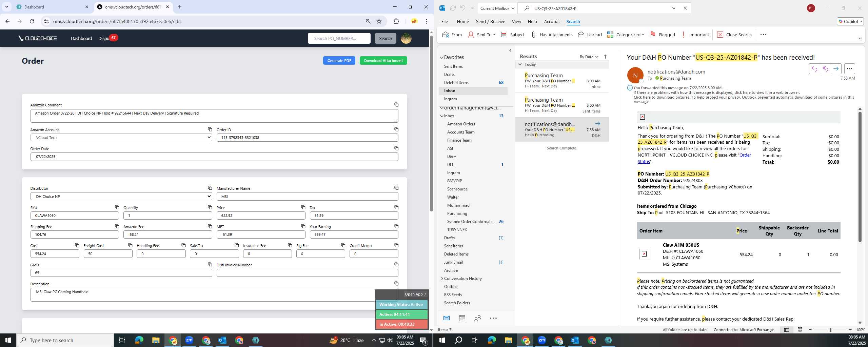
Task: Copy the Order ID value
Action: pos(396,129)
